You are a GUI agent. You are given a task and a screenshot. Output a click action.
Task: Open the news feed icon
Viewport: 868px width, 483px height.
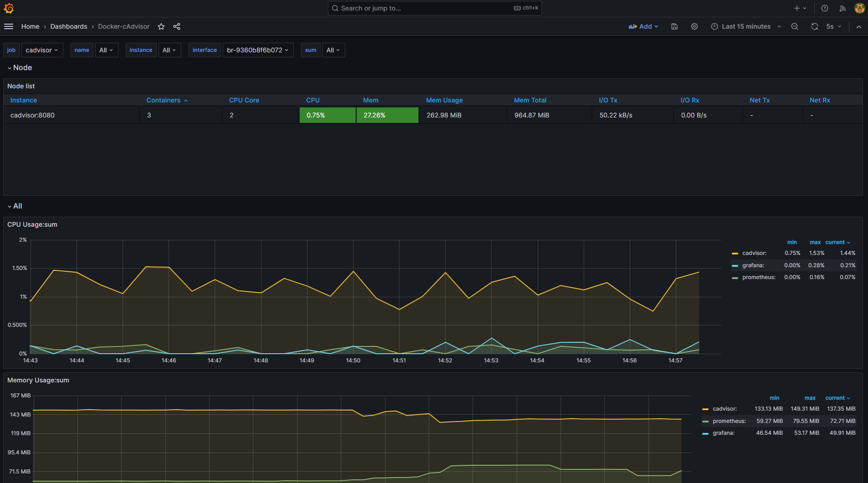point(842,8)
